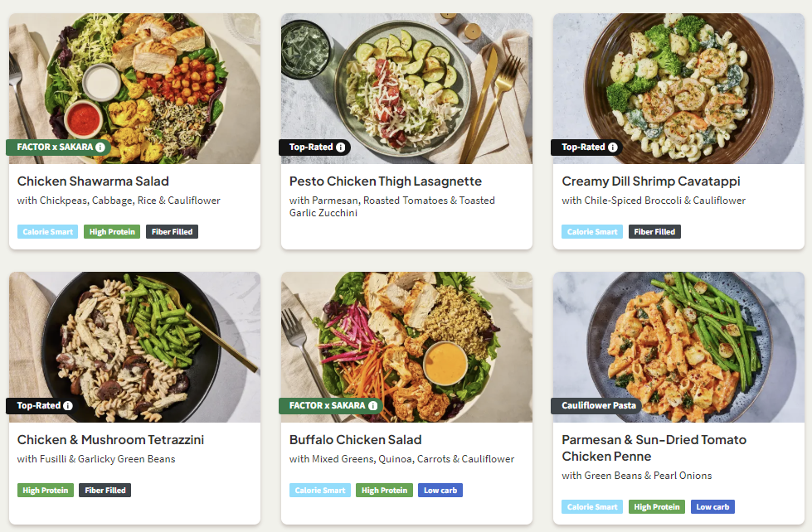This screenshot has width=812, height=532.
Task: Click Calorie Smart tag on Shrimp Cavatappi
Action: pos(592,232)
